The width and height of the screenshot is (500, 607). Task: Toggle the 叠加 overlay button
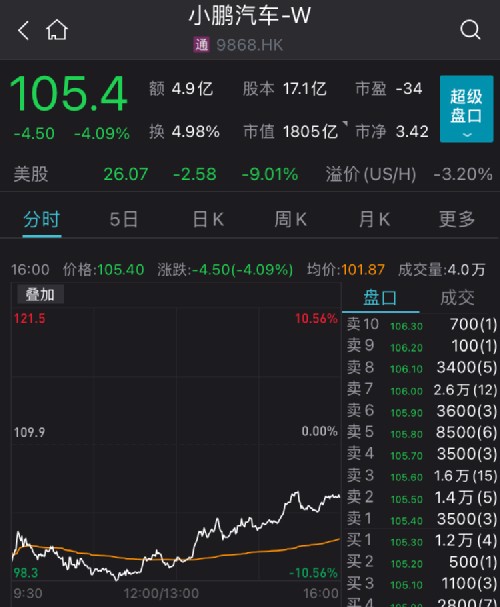pyautogui.click(x=40, y=295)
